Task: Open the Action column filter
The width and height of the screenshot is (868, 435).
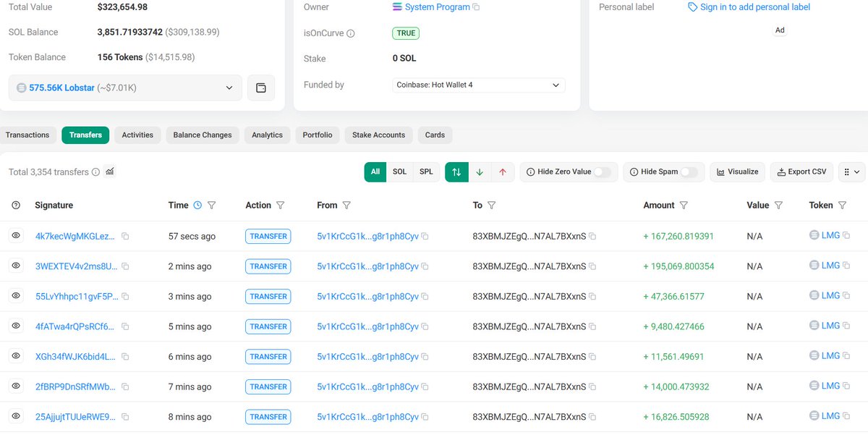Action: tap(281, 206)
